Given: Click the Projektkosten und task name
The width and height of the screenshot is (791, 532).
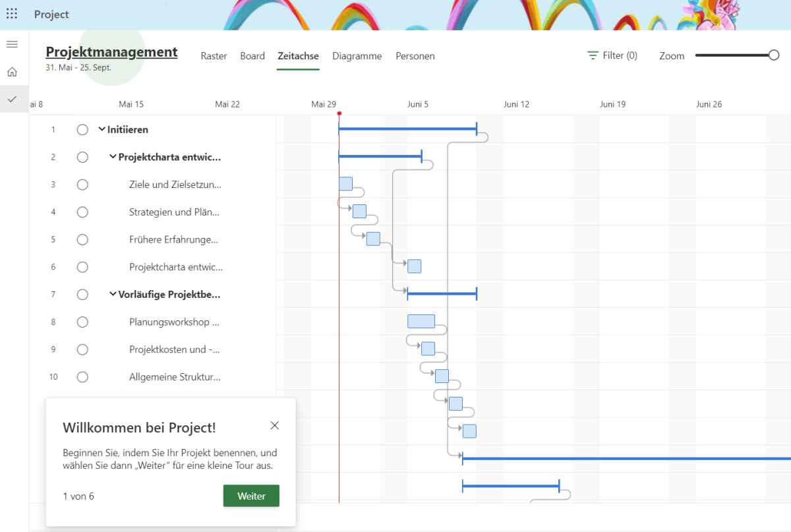Looking at the screenshot, I should coord(175,349).
